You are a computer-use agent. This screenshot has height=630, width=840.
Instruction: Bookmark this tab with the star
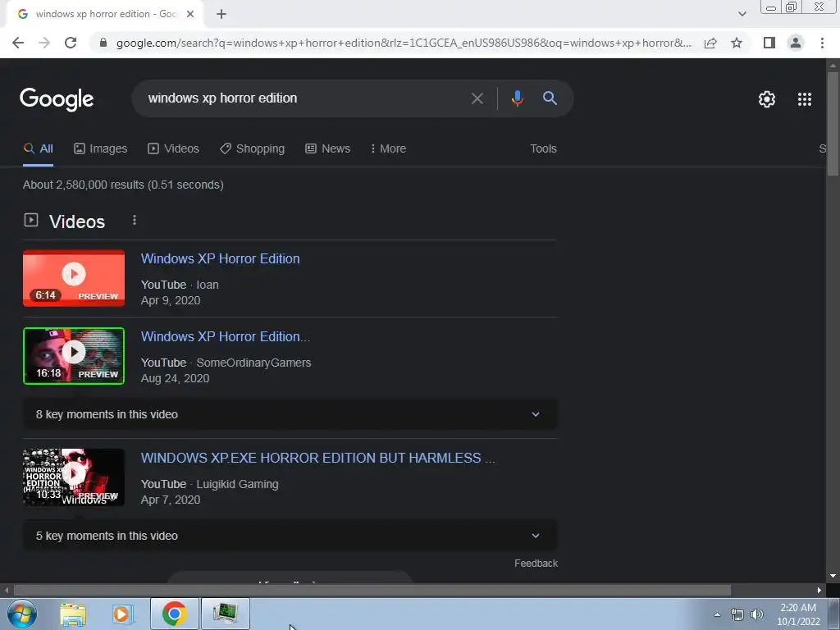coord(737,43)
